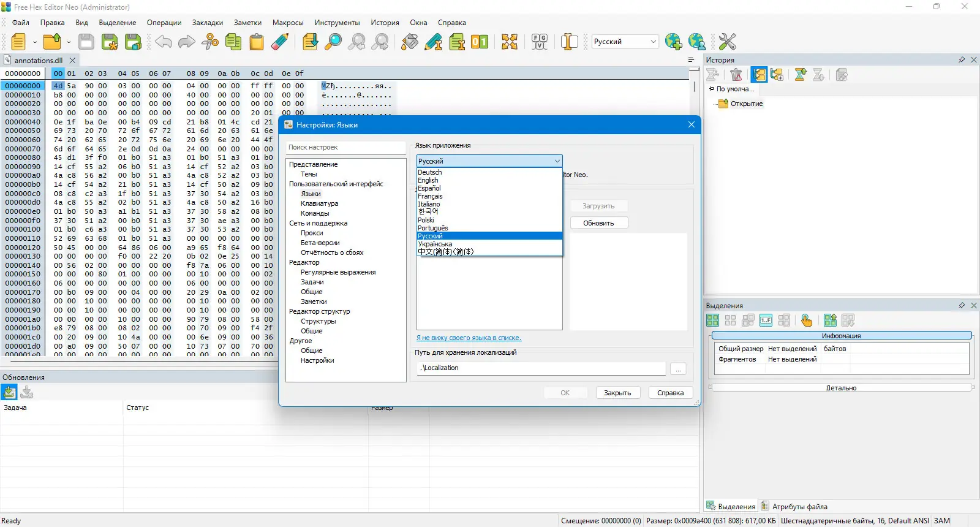The width and height of the screenshot is (980, 527).
Task: Select the annotations.dll document tab
Action: coord(38,61)
